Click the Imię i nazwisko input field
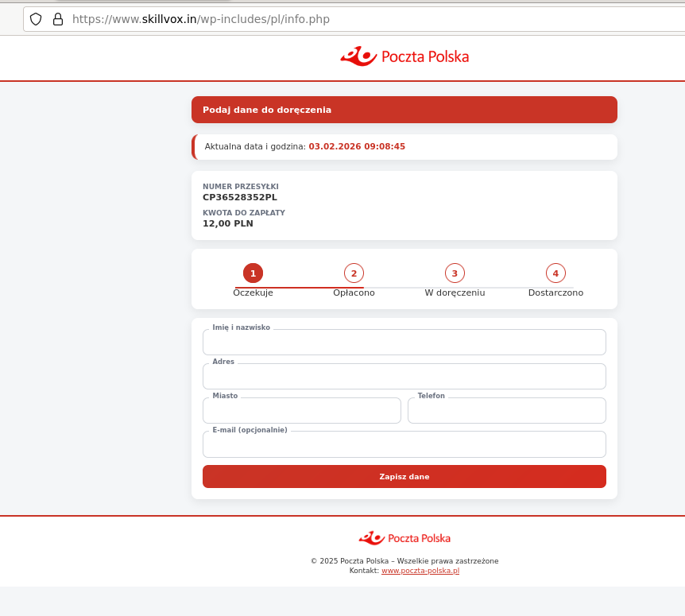The height and width of the screenshot is (616, 685). 404,342
